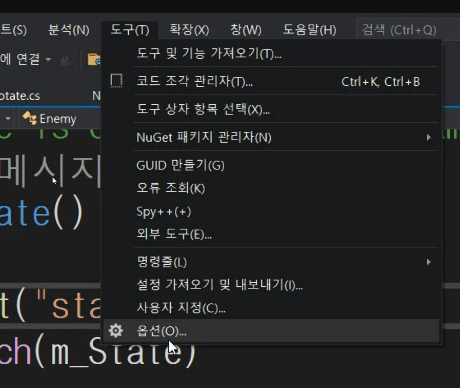
Task: Click the flame icon in the toolbar
Action: (x=65, y=60)
